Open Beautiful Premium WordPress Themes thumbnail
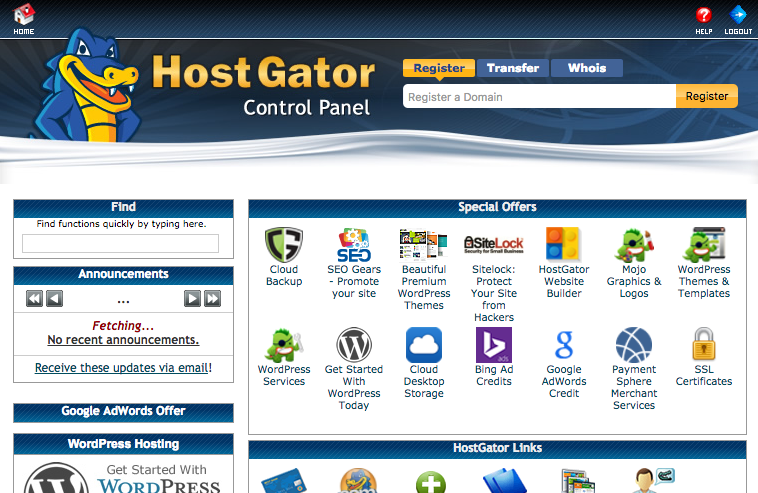Image resolution: width=758 pixels, height=493 pixels. pyautogui.click(x=423, y=245)
